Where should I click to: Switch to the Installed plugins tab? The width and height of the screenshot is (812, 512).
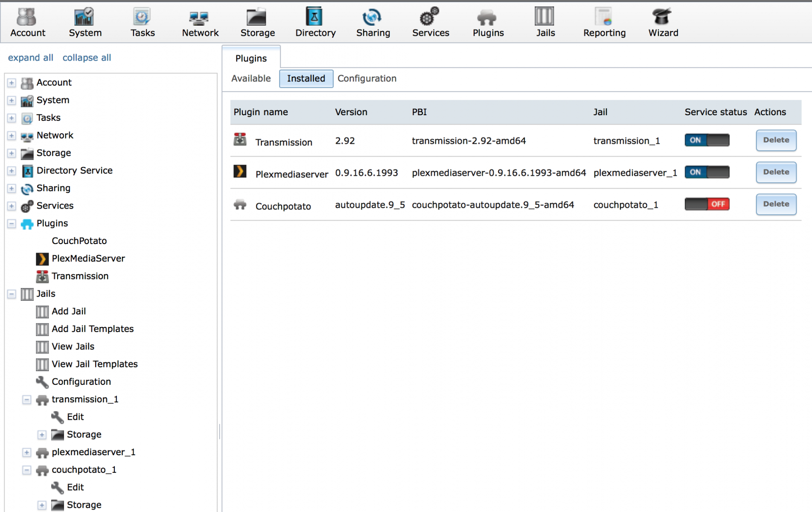click(x=306, y=79)
